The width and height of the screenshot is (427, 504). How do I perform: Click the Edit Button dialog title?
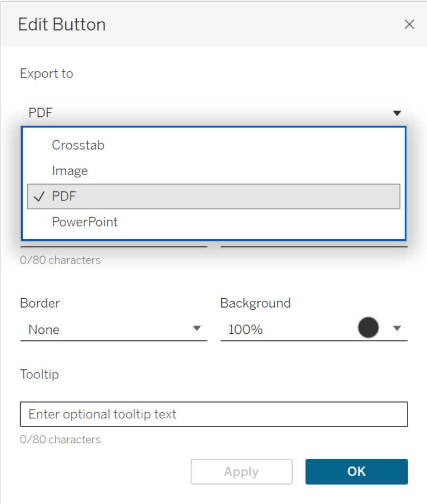(x=62, y=24)
